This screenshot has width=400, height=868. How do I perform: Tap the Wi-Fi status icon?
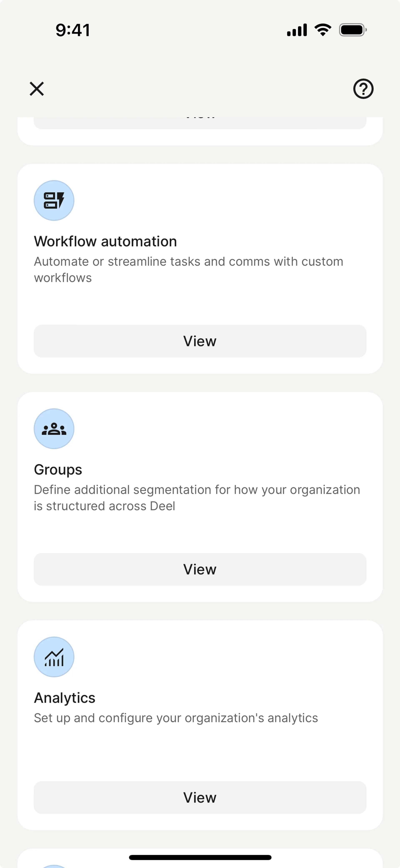[322, 30]
